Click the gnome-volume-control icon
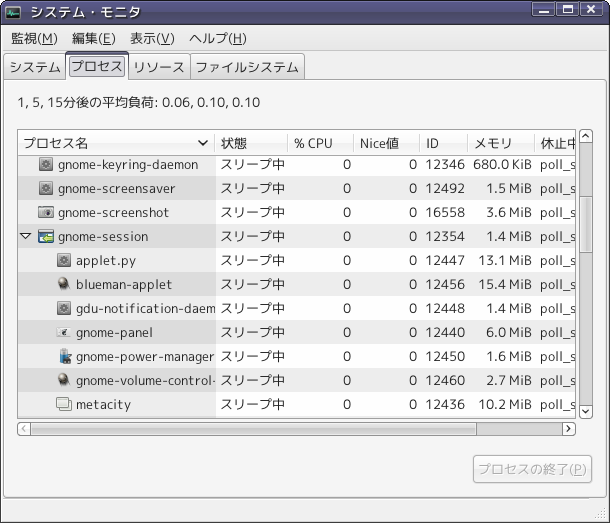Screen dimensions: 610x523 click(64, 380)
